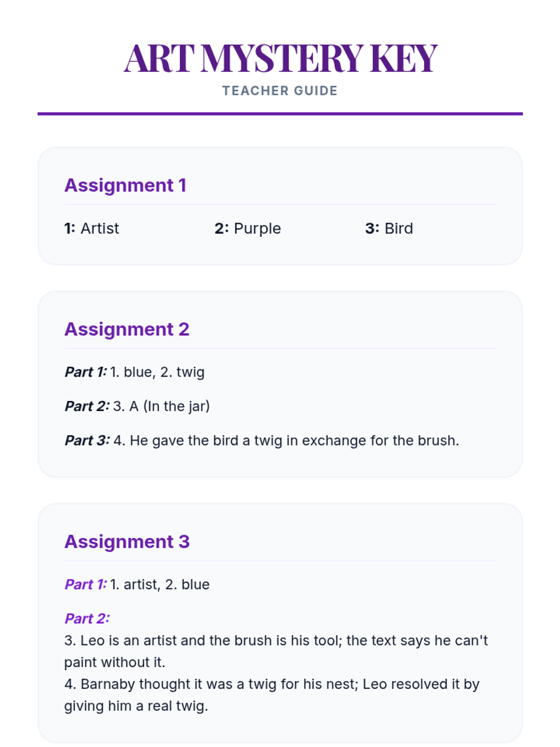This screenshot has width=560, height=747.
Task: Click the Assignment 2 heading
Action: coord(127,329)
